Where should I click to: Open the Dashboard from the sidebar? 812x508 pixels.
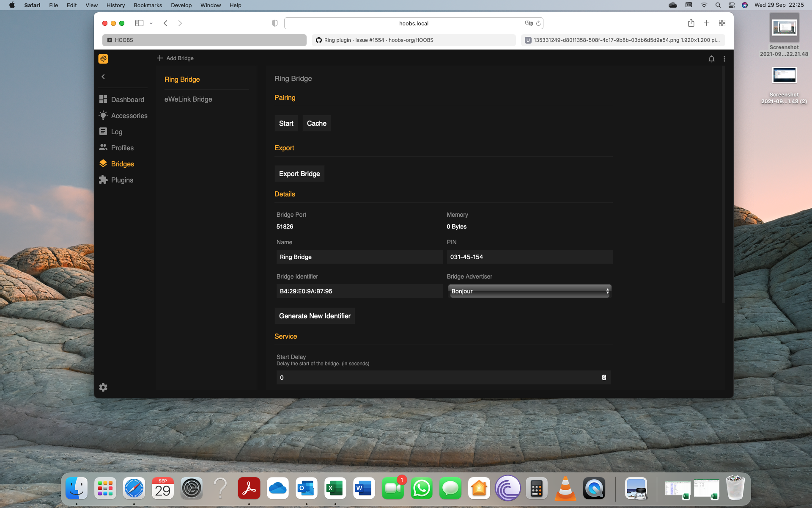tap(122, 99)
